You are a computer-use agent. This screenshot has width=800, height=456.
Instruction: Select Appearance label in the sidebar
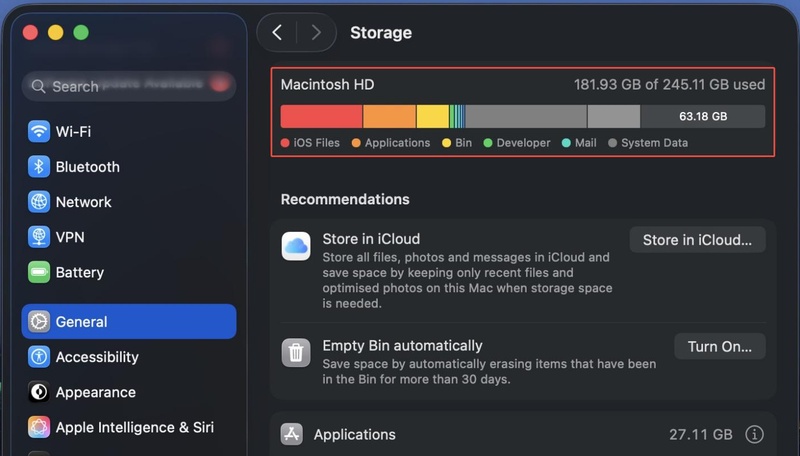(x=96, y=392)
